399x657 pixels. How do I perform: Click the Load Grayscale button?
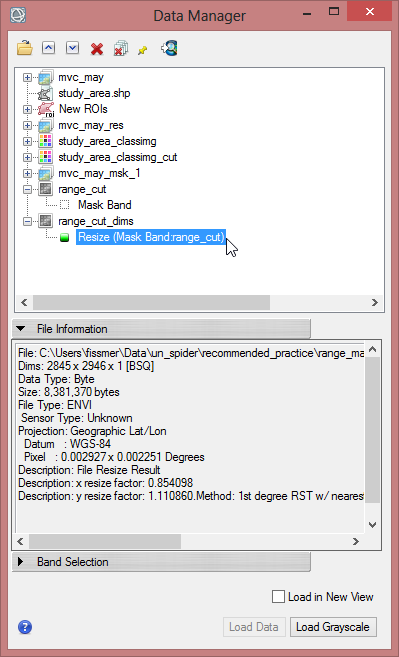(x=333, y=627)
